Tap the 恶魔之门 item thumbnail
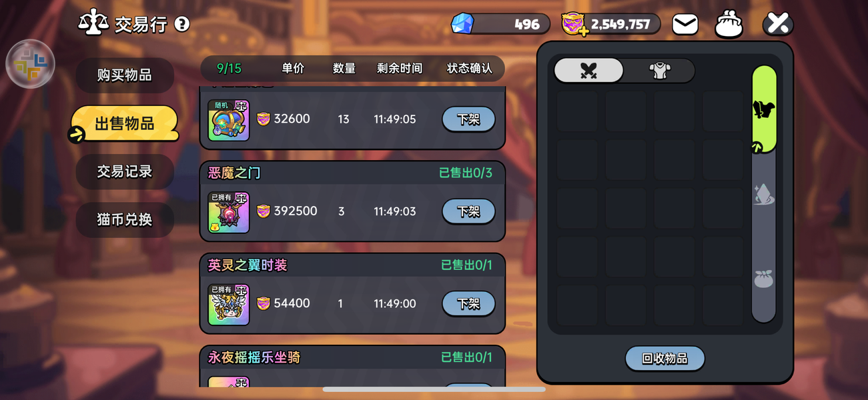Image resolution: width=868 pixels, height=400 pixels. pyautogui.click(x=229, y=213)
